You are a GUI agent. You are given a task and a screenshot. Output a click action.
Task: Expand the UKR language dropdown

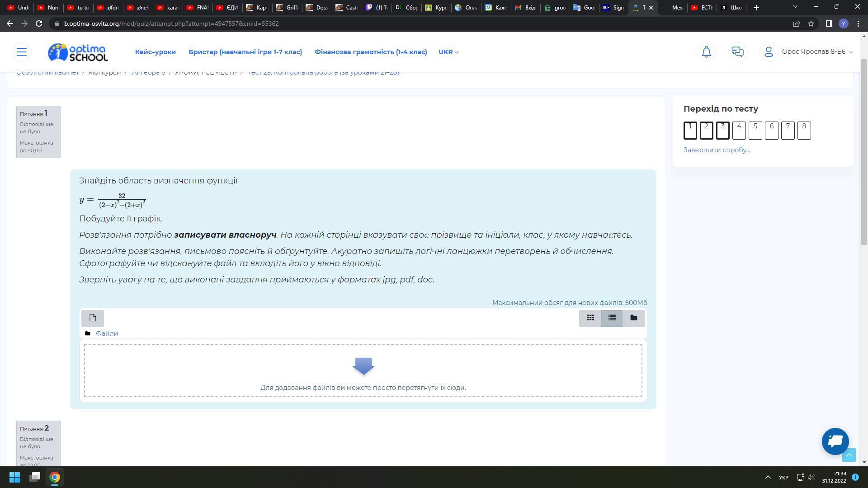(x=448, y=52)
